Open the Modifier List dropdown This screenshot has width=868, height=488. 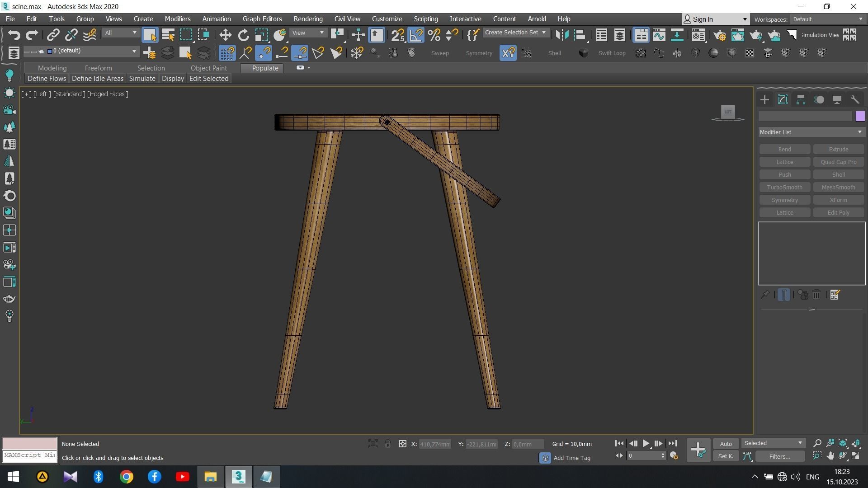point(811,132)
